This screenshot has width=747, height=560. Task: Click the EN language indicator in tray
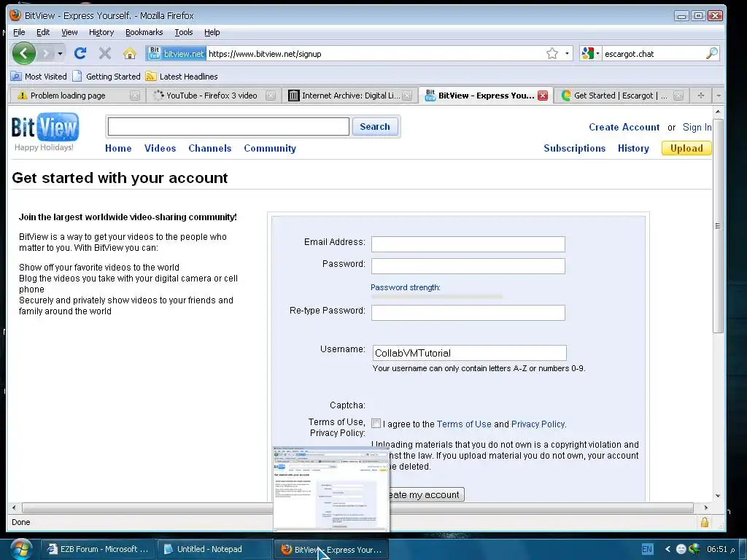coord(647,549)
